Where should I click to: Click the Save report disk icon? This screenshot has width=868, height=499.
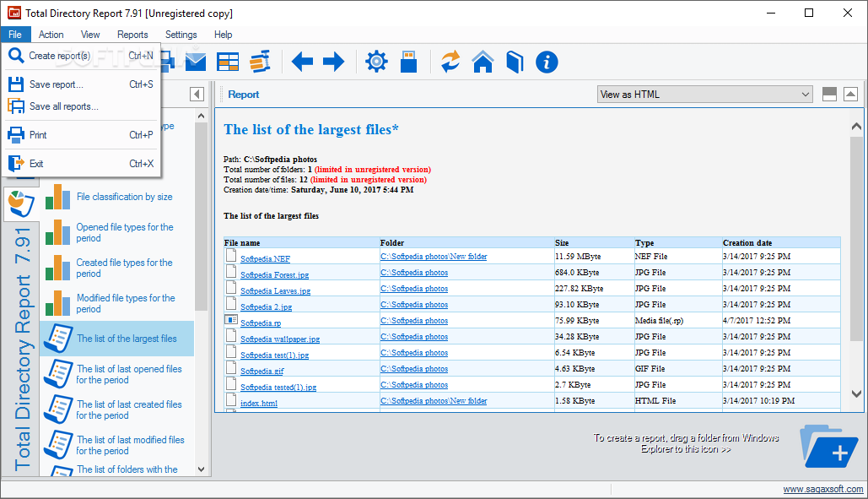16,84
